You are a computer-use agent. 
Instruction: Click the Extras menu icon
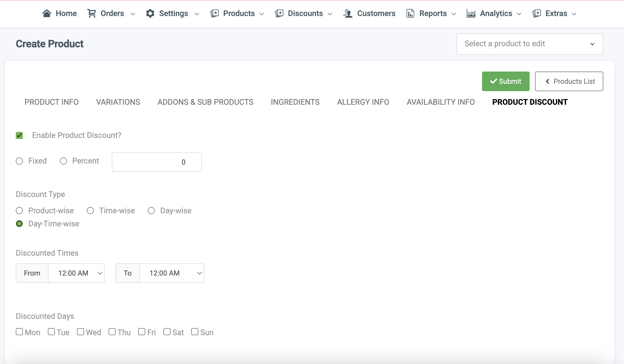tap(536, 13)
